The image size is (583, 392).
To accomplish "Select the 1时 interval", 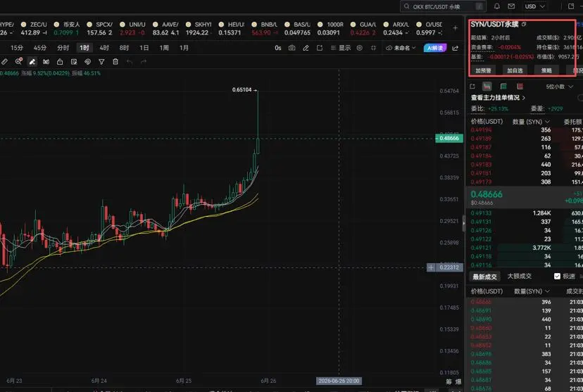I will pos(84,48).
